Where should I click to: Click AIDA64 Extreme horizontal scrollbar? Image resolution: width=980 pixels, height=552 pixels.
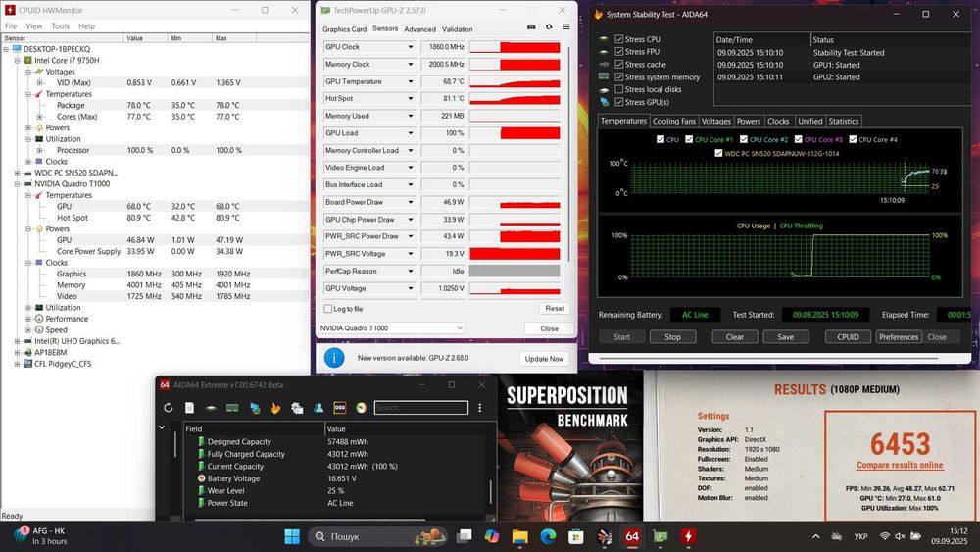(310, 519)
